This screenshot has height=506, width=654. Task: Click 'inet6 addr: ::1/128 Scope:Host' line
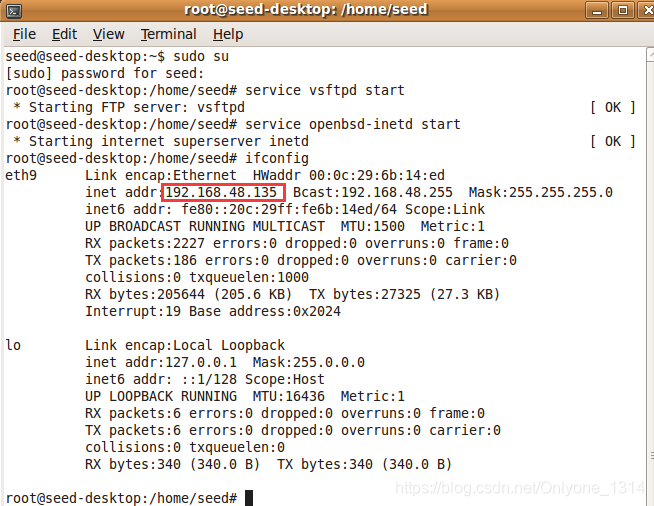[x=205, y=380]
